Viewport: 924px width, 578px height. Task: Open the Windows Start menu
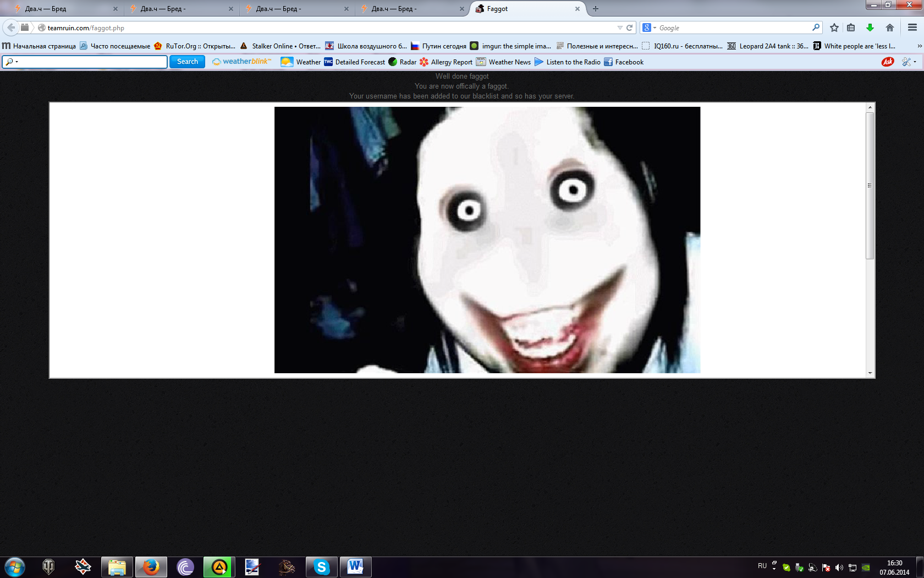click(x=15, y=567)
